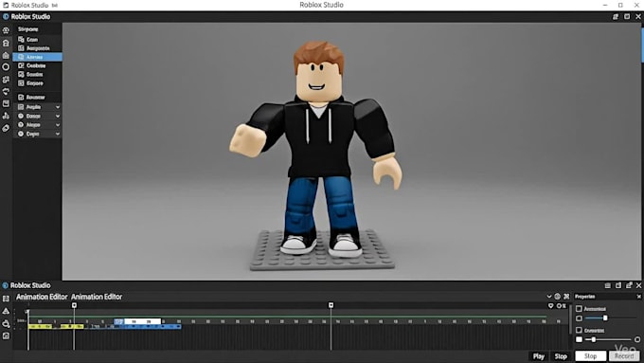Screen dimensions: 644x363
Task: Click the grid icon beside Animation Editor tabs
Action: 6,299
